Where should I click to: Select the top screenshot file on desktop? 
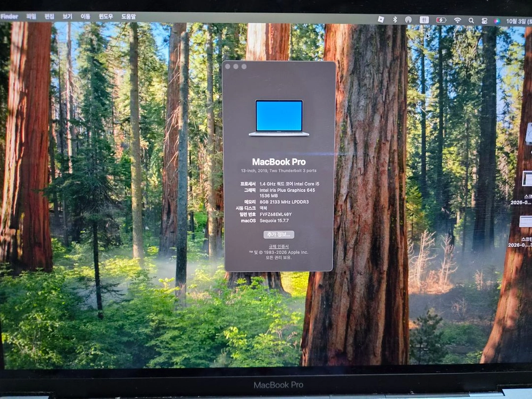[527, 178]
